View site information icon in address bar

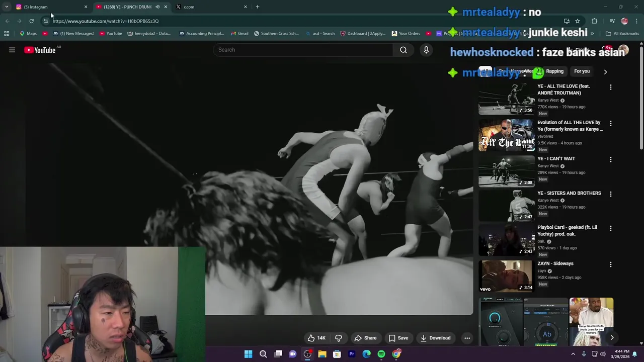(x=46, y=21)
